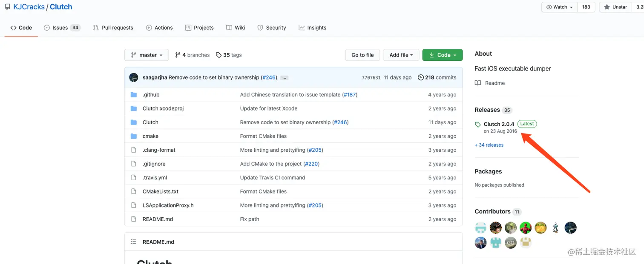Select the Code tab

tap(21, 28)
